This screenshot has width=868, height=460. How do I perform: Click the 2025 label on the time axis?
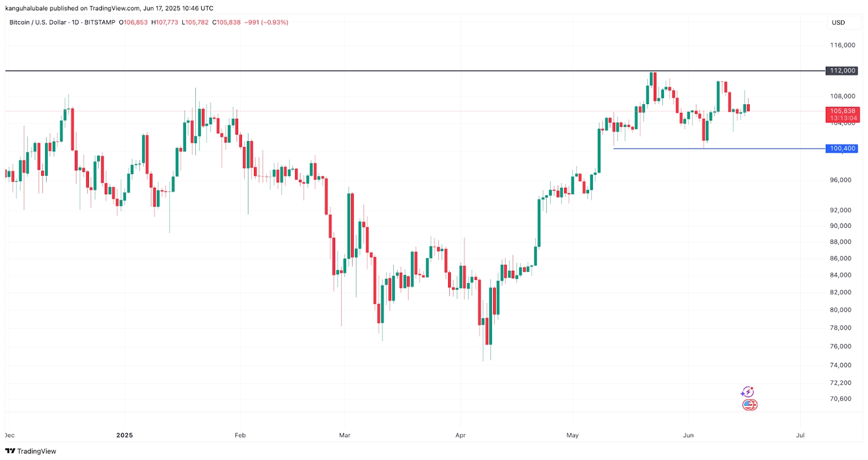[124, 435]
